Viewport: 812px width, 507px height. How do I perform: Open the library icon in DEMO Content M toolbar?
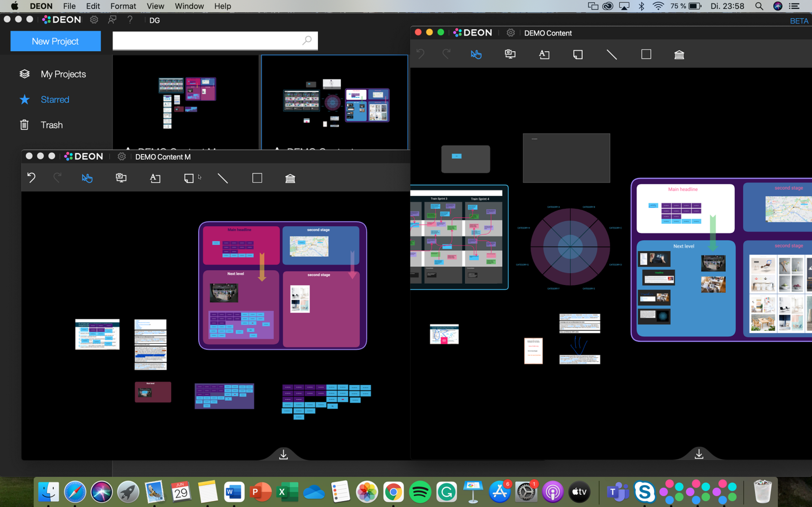[290, 178]
